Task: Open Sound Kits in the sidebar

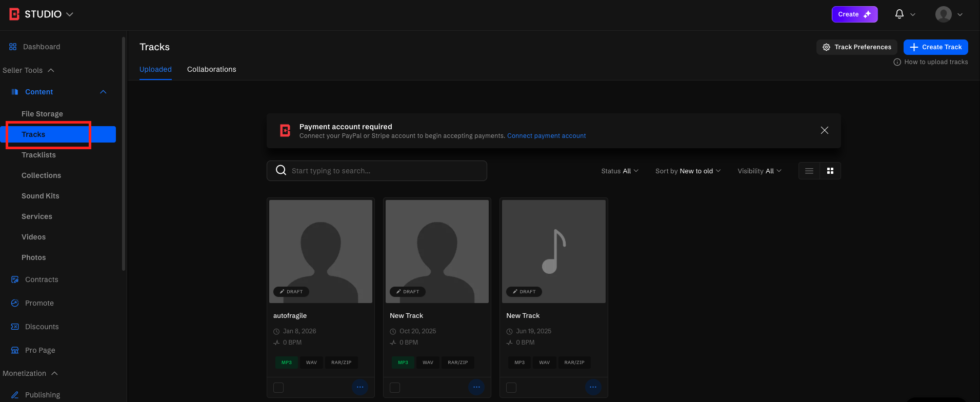Action: tap(41, 196)
